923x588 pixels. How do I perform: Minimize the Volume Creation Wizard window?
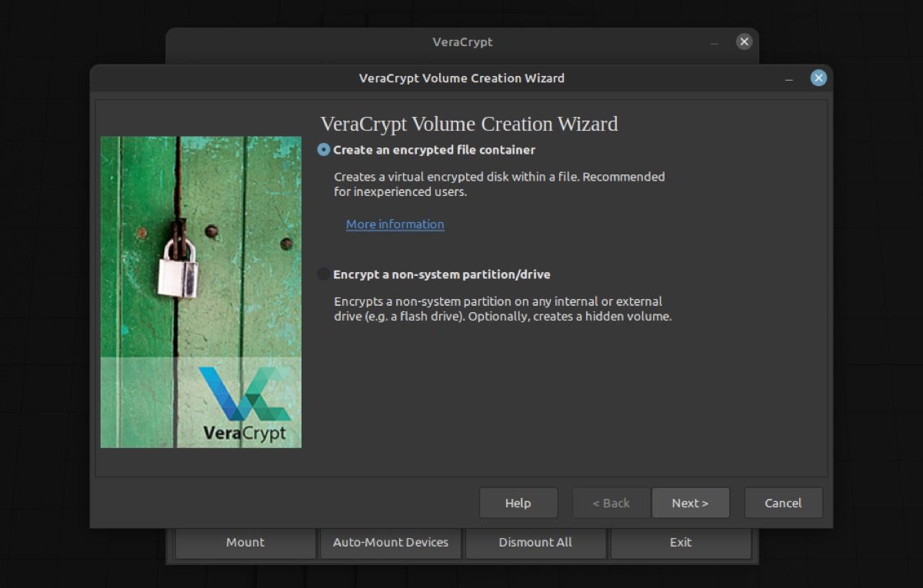(788, 78)
